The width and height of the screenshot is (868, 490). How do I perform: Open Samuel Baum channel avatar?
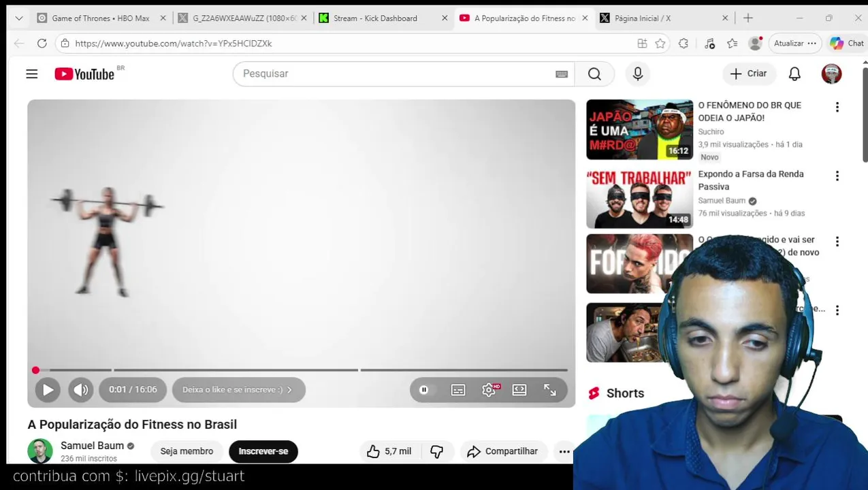click(40, 451)
